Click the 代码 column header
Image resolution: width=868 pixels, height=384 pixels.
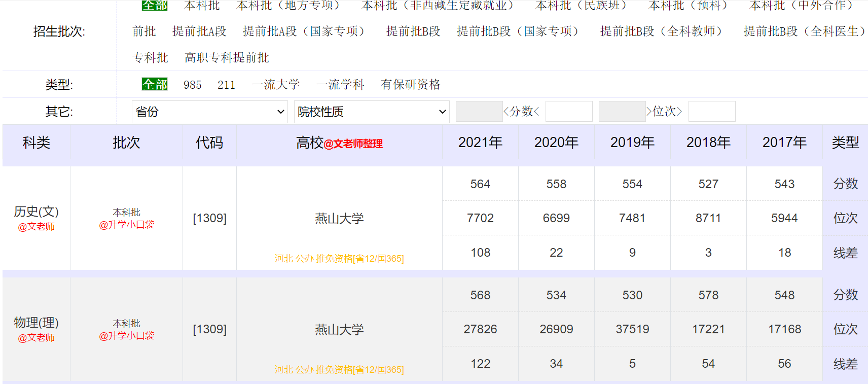point(209,143)
